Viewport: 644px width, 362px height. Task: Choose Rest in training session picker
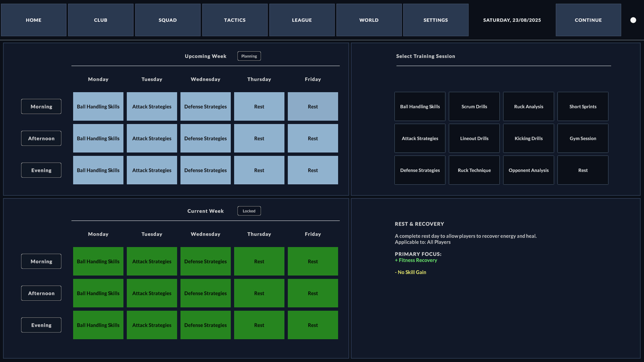583,170
